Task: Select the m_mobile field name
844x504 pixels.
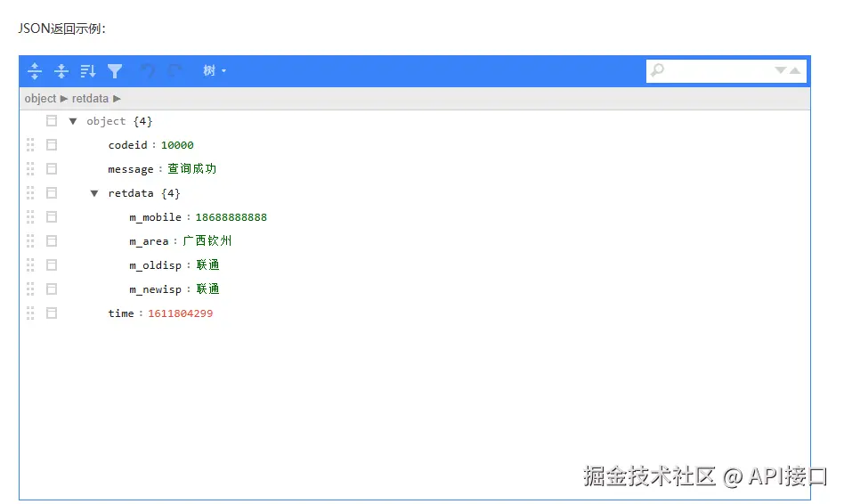Action: pyautogui.click(x=156, y=217)
